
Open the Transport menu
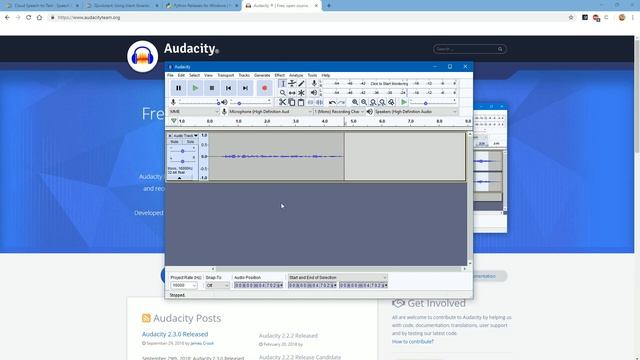click(x=226, y=76)
